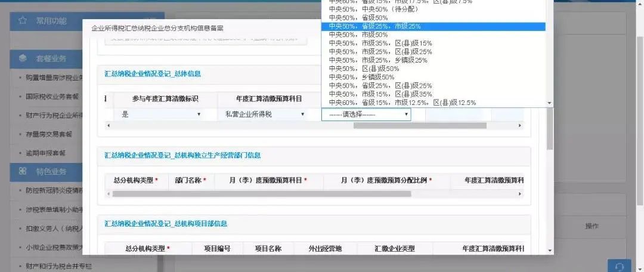The image size is (644, 272).
Task: Click right arrow of 独立生产经营部门 table scrollbar
Action: (519, 193)
